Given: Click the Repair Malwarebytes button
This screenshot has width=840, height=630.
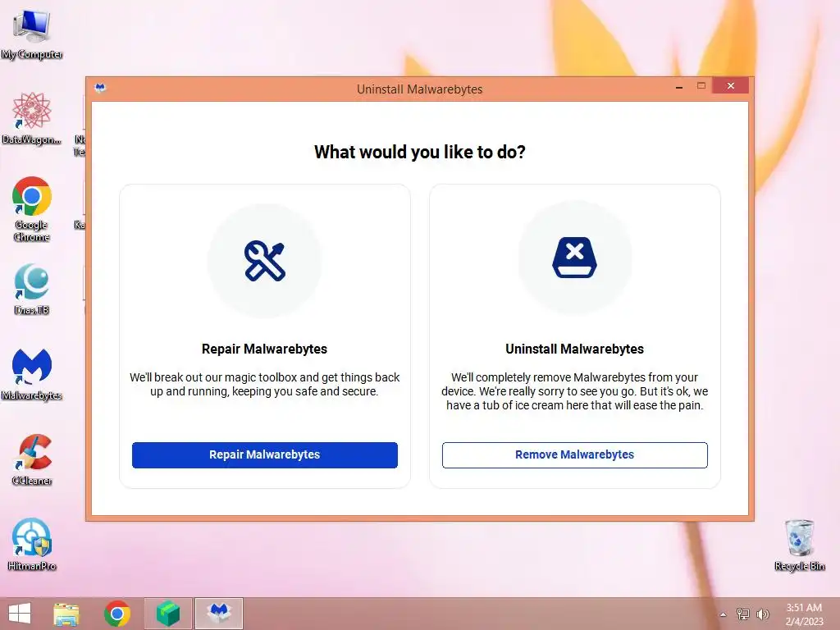Looking at the screenshot, I should tap(265, 454).
